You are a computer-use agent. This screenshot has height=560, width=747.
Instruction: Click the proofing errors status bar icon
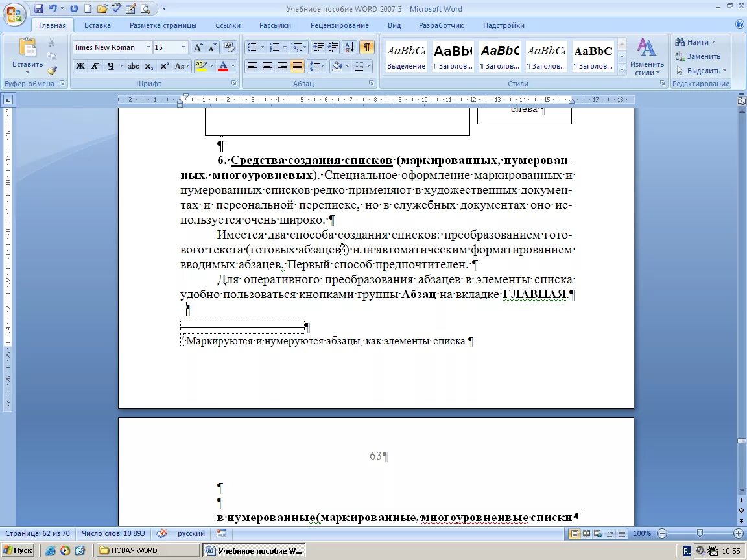point(161,533)
